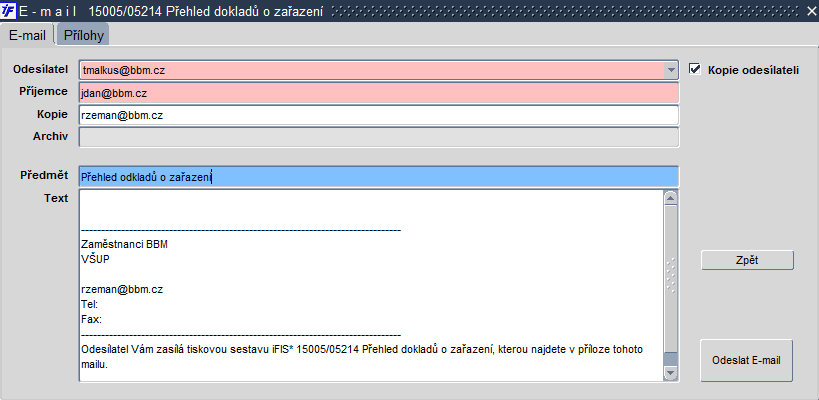Select the E-mail tab
819x400 pixels.
27,36
